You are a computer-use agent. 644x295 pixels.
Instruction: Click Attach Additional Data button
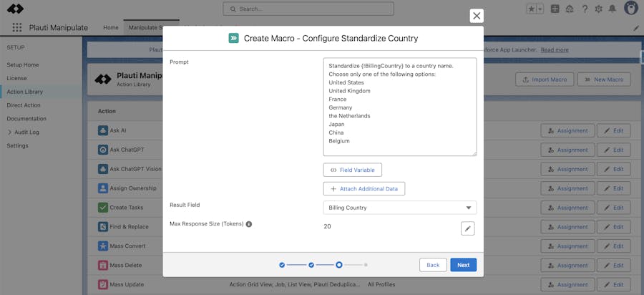[364, 188]
